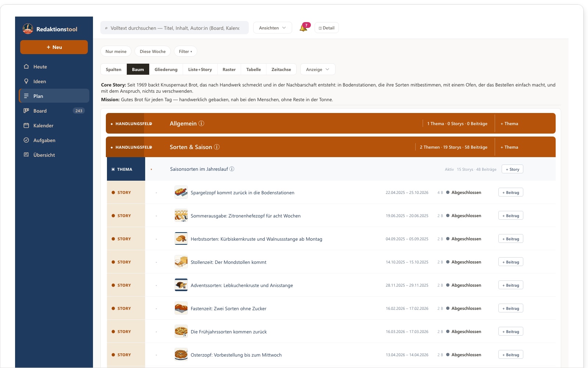The height and width of the screenshot is (368, 588).
Task: Open the Spargelzopf story thumbnail
Action: 181,192
